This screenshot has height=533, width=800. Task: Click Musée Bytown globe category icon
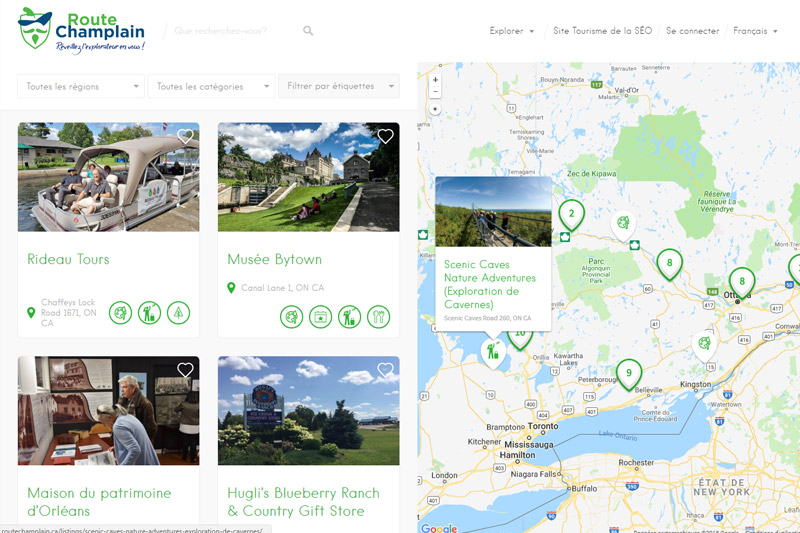click(x=291, y=317)
